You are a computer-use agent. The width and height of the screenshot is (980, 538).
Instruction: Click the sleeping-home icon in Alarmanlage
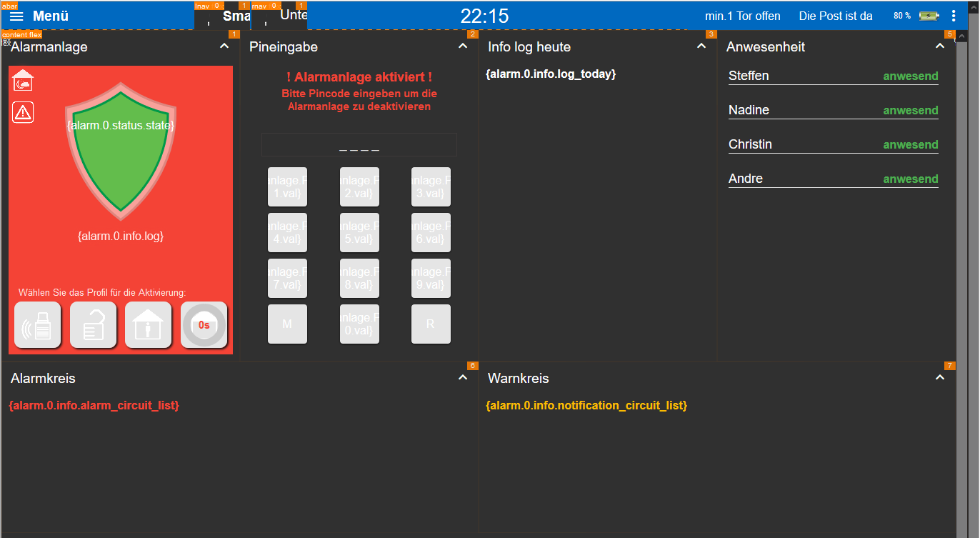pos(23,80)
